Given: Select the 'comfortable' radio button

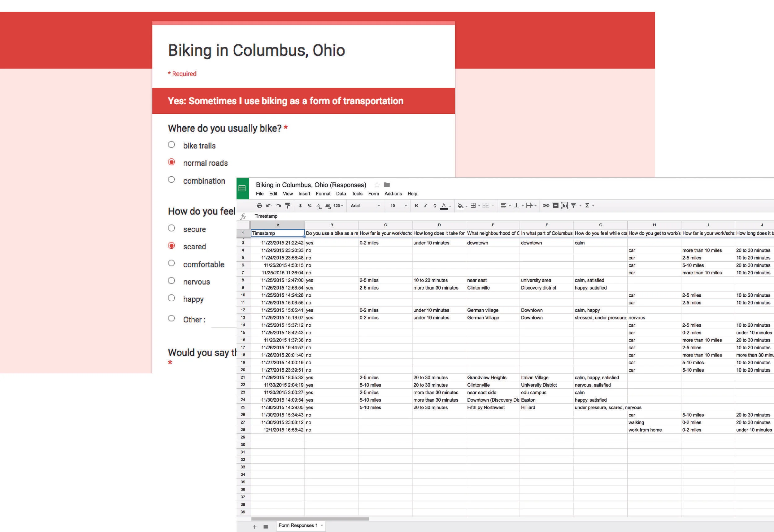Looking at the screenshot, I should [172, 263].
